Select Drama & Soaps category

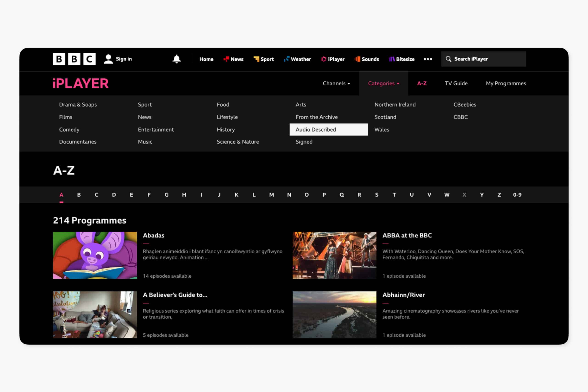pyautogui.click(x=78, y=105)
